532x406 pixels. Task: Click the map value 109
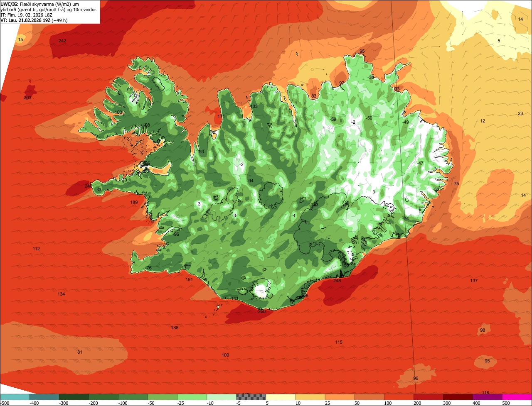pos(225,355)
